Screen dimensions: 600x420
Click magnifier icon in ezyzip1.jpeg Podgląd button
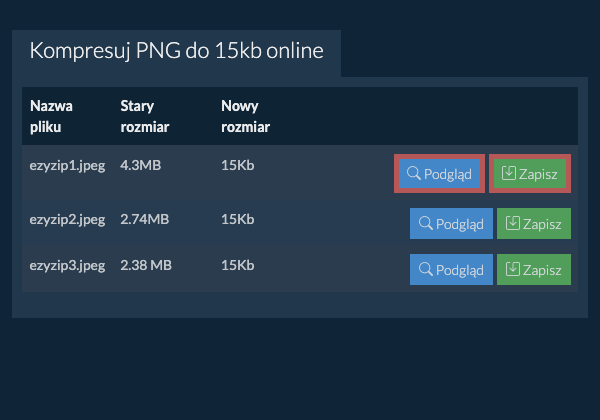(414, 173)
